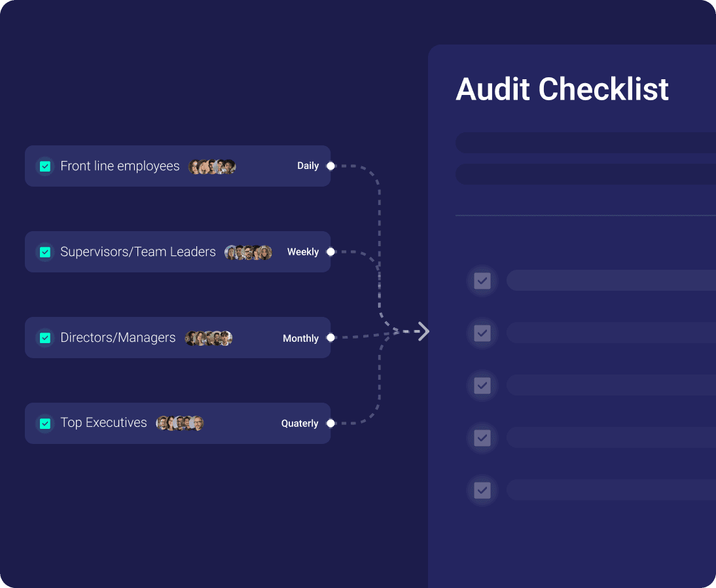Click avatar group beside Supervisors/Team Leaders
The image size is (716, 588).
248,253
